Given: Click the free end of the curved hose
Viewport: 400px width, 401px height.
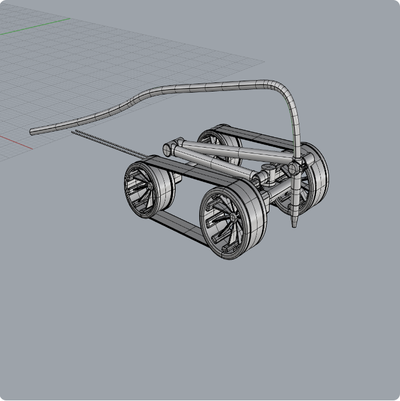Looking at the screenshot, I should pos(32,132).
